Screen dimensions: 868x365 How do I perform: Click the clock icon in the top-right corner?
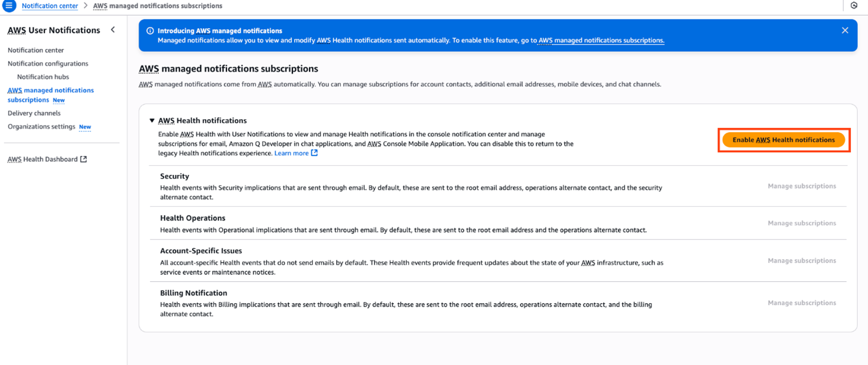(x=854, y=6)
